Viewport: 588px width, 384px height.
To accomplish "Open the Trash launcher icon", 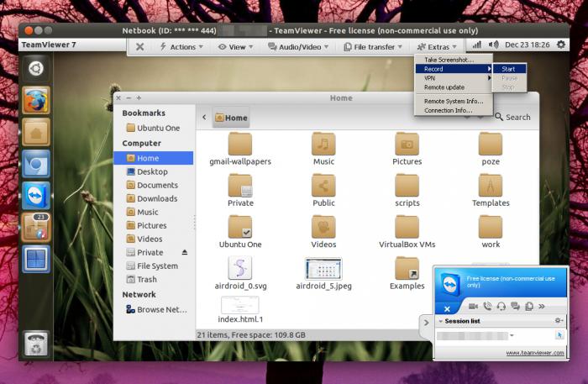I will click(36, 344).
